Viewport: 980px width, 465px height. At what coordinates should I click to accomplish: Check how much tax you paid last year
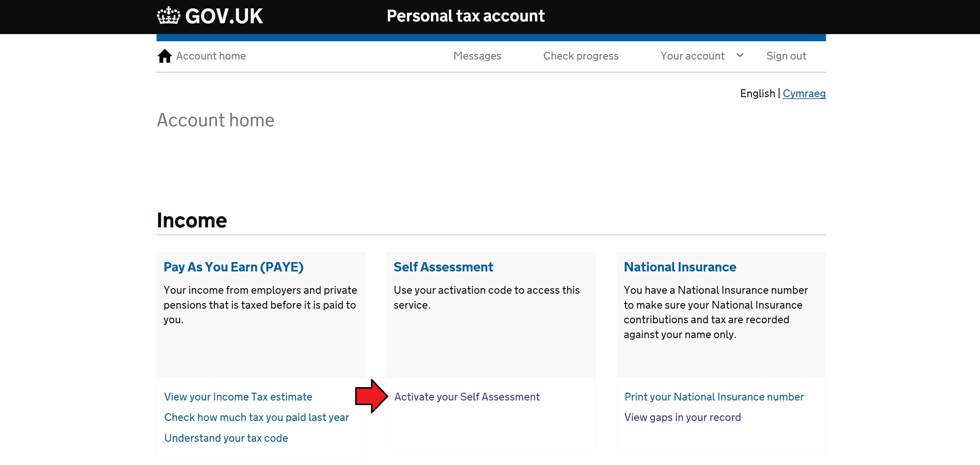pyautogui.click(x=256, y=418)
